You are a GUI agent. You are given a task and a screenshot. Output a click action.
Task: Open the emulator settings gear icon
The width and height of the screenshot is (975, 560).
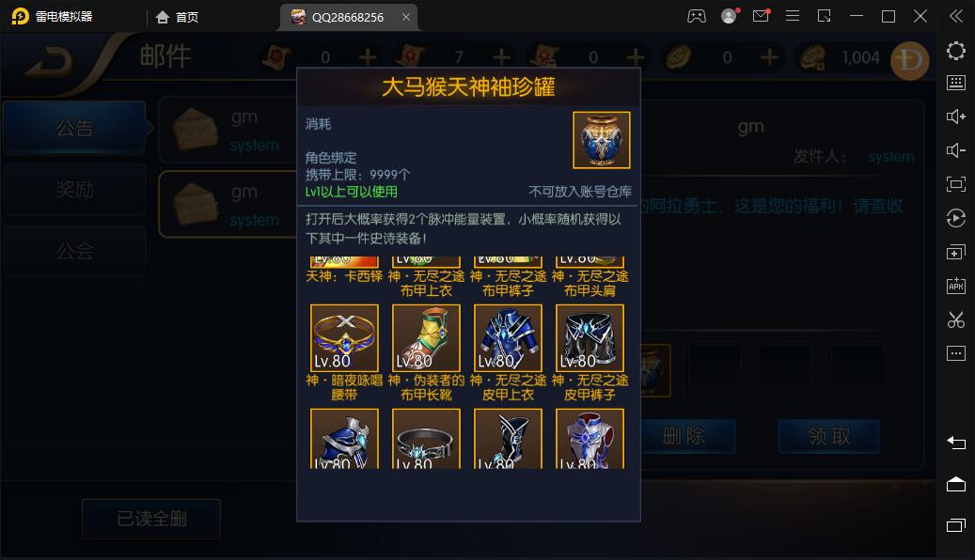click(x=955, y=51)
